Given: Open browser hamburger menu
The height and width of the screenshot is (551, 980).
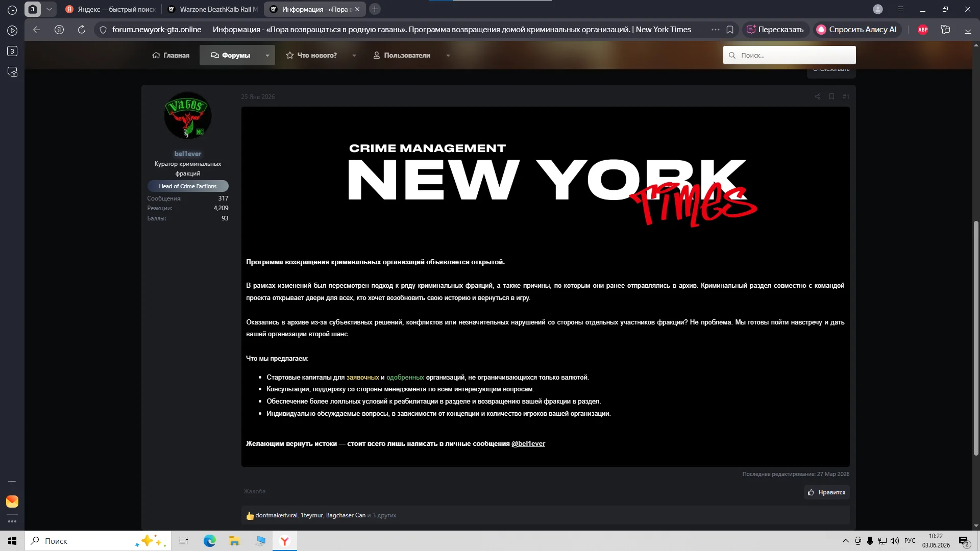Looking at the screenshot, I should 900,9.
